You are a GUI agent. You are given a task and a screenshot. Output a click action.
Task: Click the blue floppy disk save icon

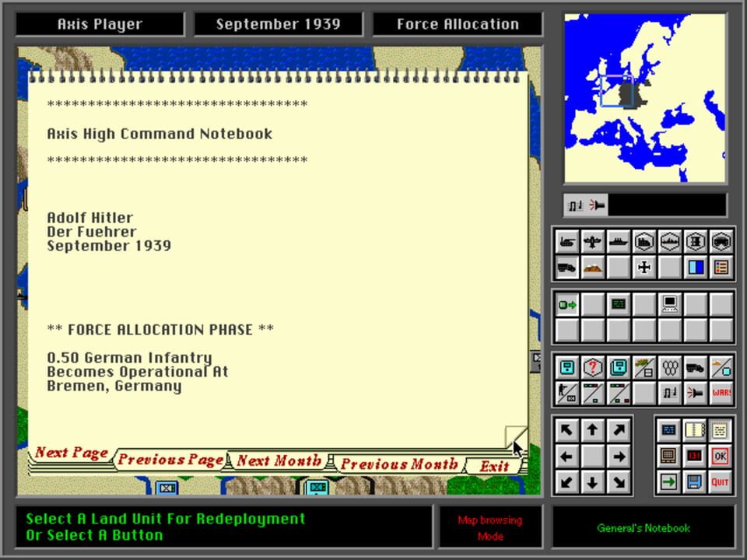(x=694, y=482)
